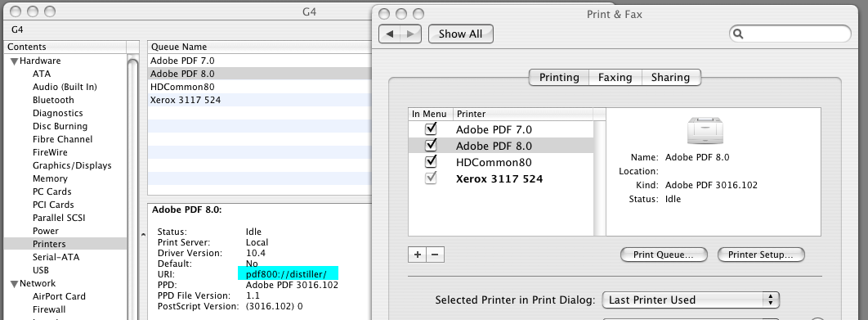Select Bluetooth in the Hardware list

(x=53, y=100)
